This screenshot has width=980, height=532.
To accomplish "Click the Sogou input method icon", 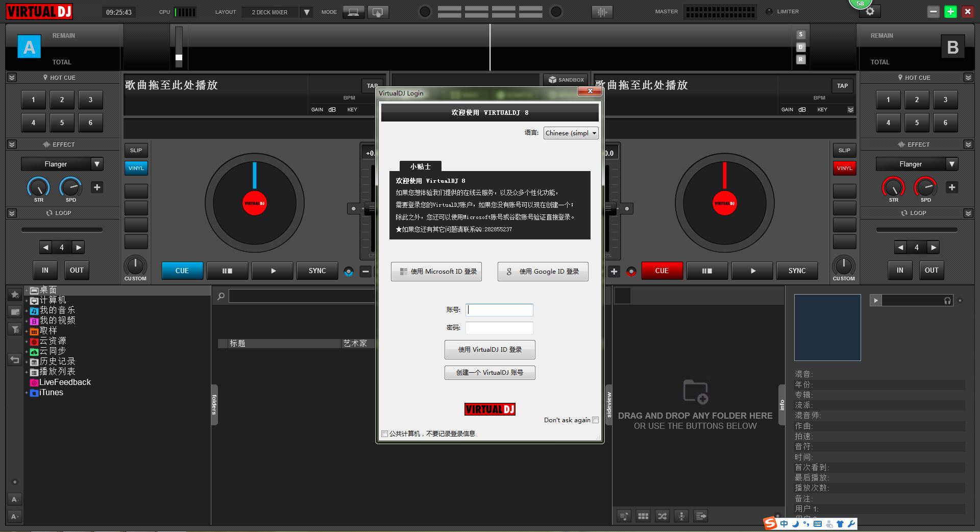I will tap(770, 523).
